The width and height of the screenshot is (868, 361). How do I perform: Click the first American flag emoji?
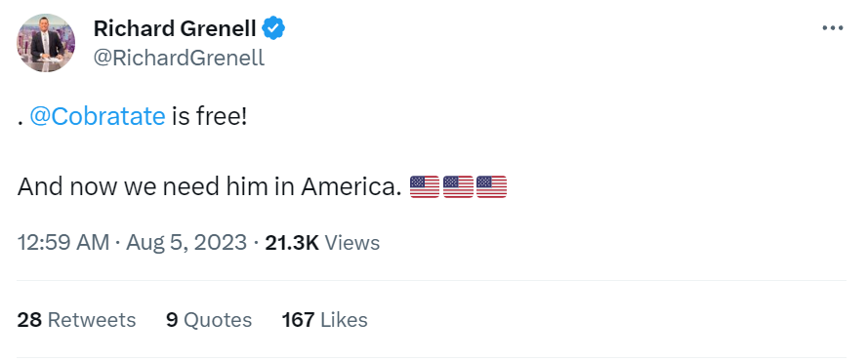point(425,187)
